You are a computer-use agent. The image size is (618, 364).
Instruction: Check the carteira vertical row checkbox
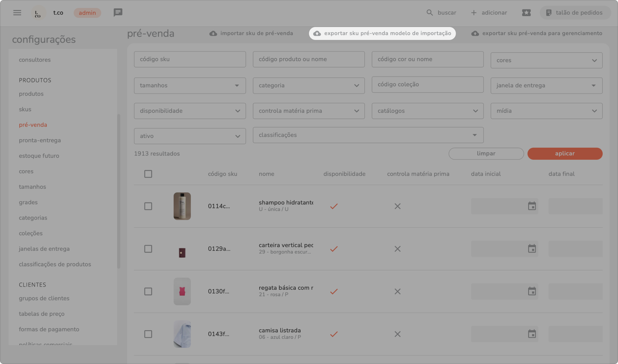click(148, 249)
